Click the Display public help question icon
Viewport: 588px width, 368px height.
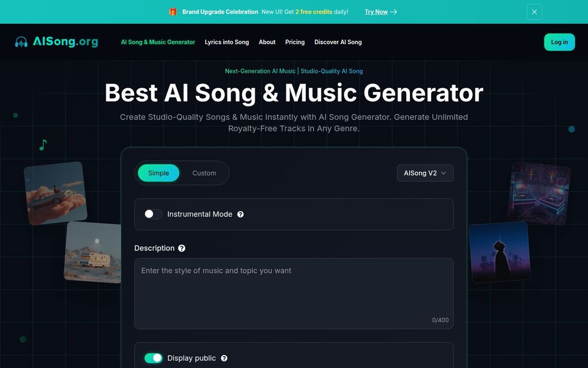point(224,358)
